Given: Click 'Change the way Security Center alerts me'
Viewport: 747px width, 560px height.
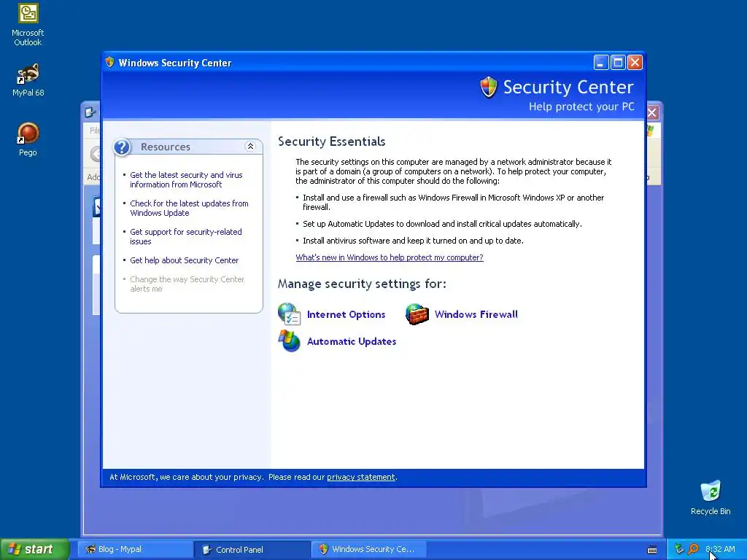Looking at the screenshot, I should click(x=187, y=284).
